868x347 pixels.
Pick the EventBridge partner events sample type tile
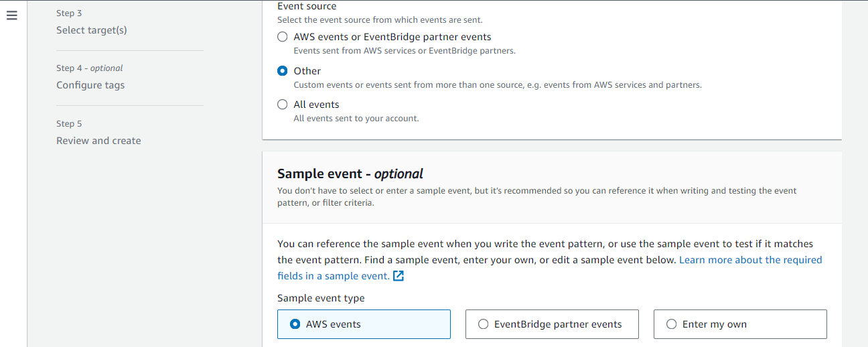coord(552,324)
